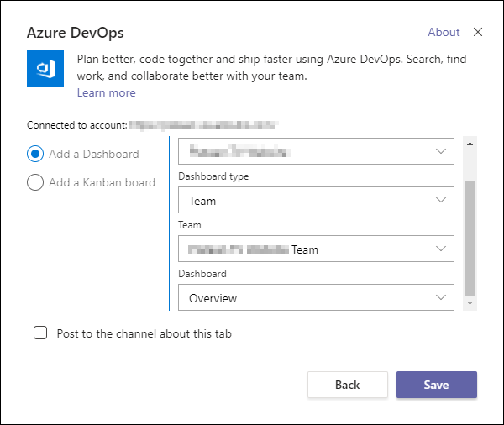
Task: Open the Dashboard dropdown showing Overview
Action: point(316,297)
